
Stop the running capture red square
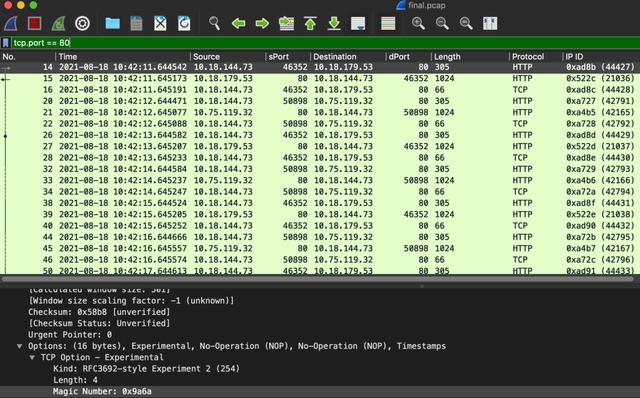click(34, 23)
